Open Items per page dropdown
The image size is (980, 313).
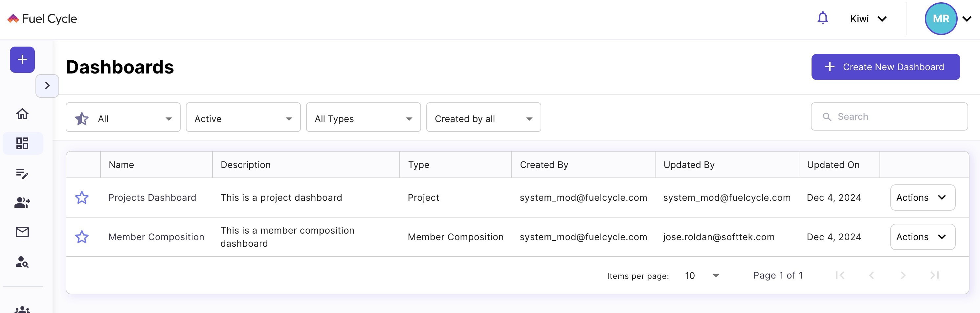[702, 276]
